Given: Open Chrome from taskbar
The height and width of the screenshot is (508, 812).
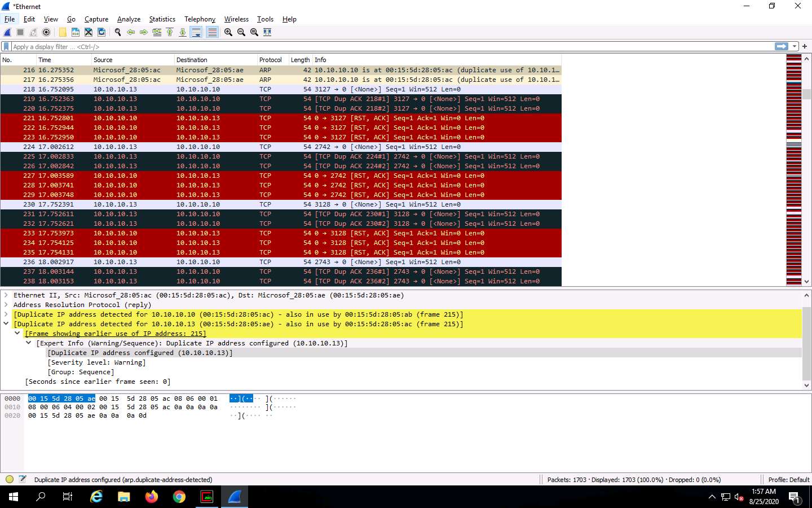Looking at the screenshot, I should 179,497.
